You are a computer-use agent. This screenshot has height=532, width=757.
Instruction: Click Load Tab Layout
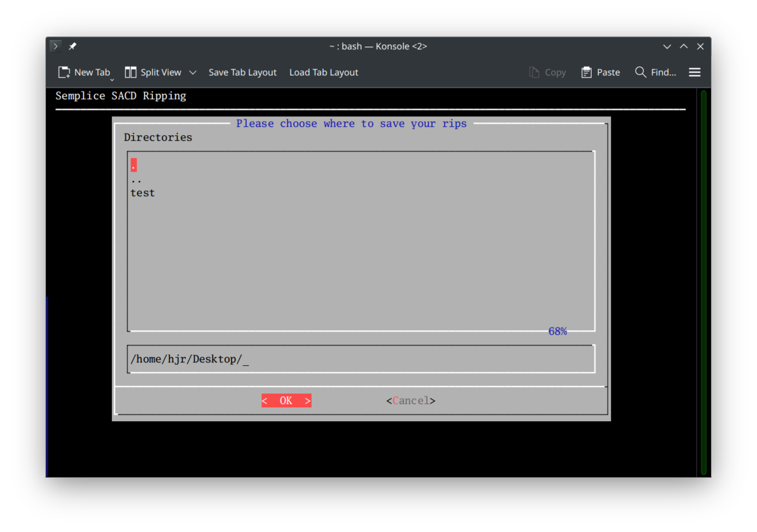(323, 72)
